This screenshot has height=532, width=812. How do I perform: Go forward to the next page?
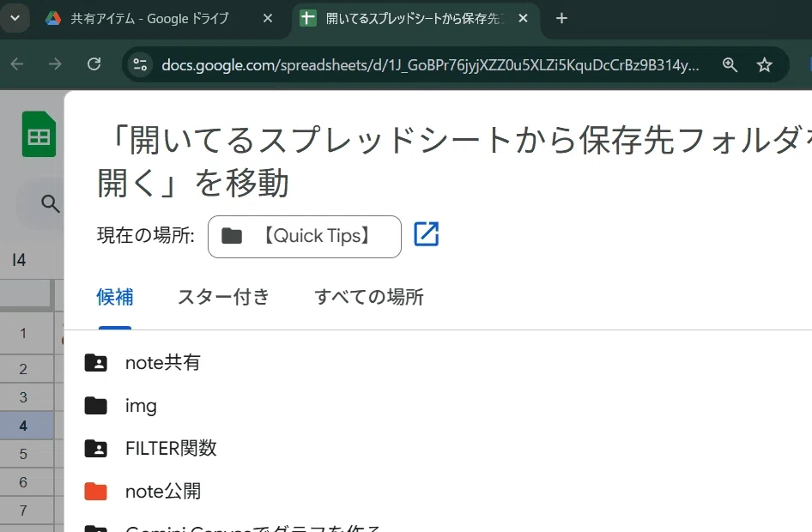click(55, 64)
